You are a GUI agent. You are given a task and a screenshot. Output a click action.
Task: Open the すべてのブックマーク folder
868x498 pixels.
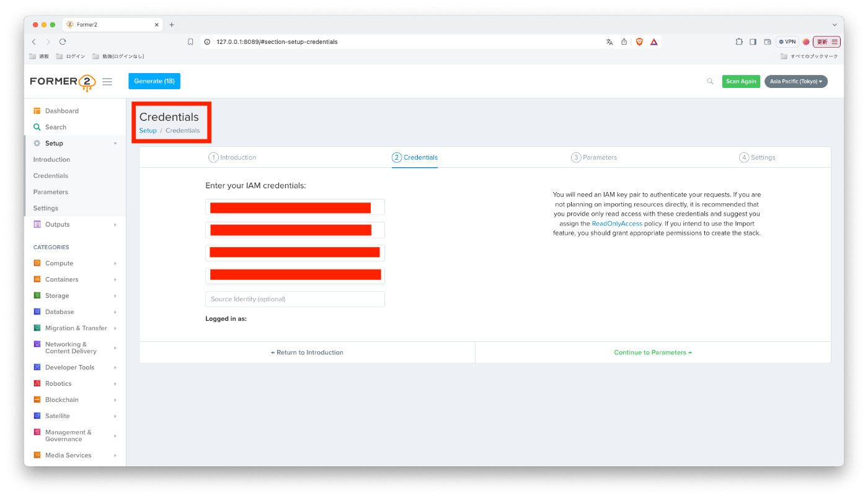pyautogui.click(x=809, y=56)
